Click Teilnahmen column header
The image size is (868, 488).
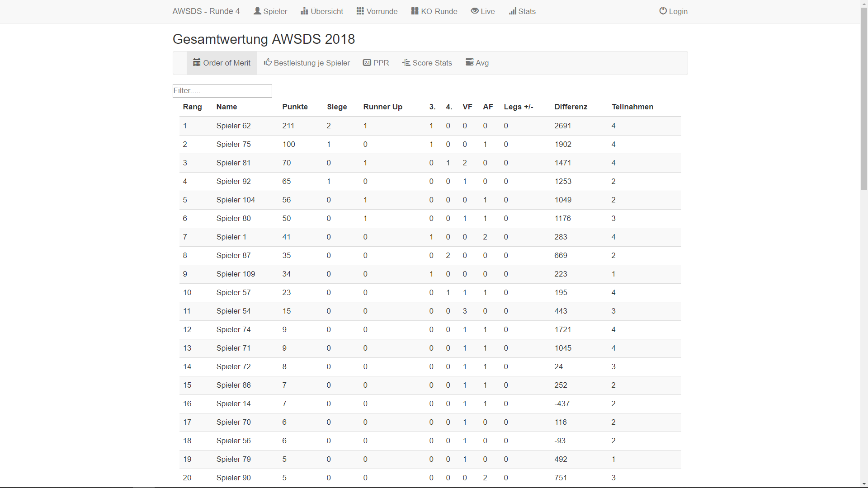(x=632, y=107)
